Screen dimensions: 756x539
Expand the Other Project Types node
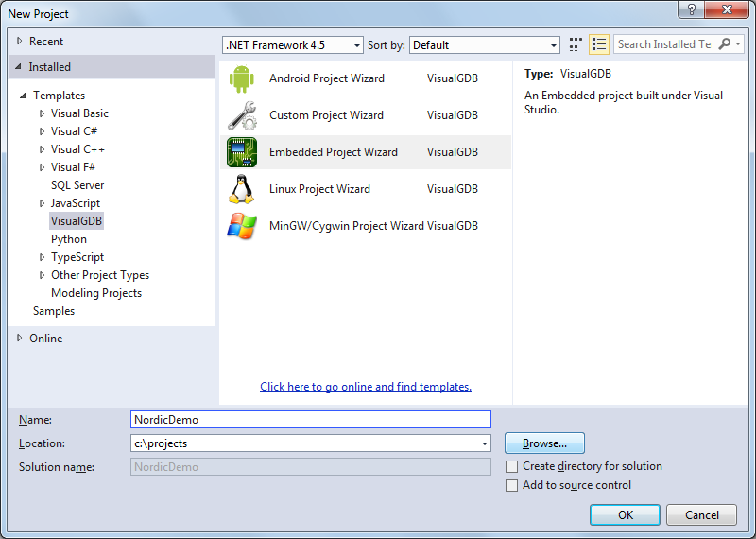click(42, 275)
